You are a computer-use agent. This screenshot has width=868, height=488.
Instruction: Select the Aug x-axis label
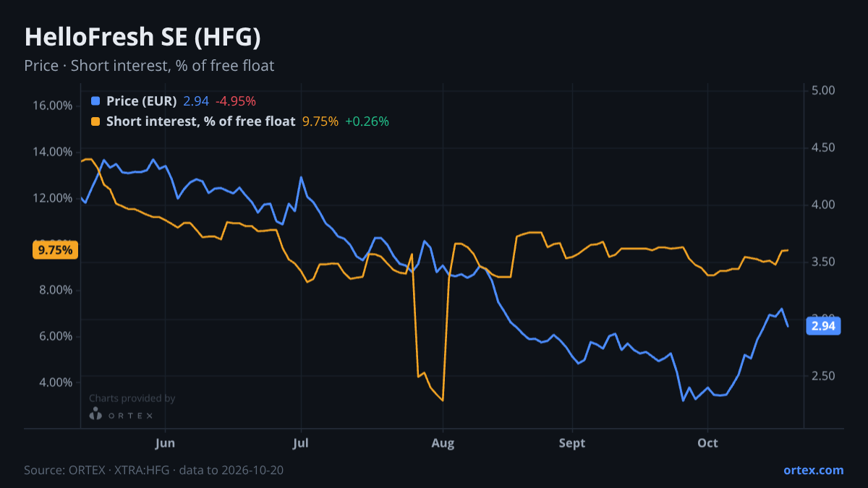click(x=443, y=443)
